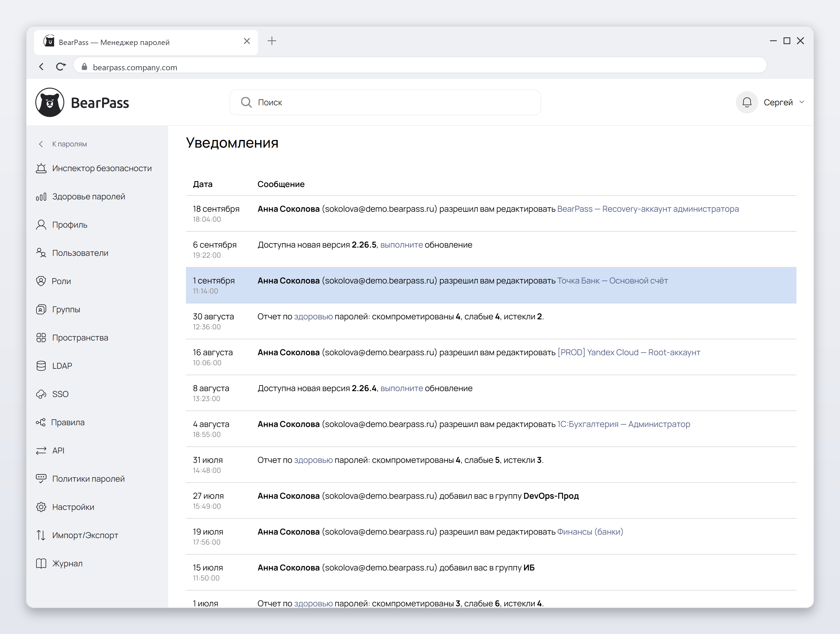Open Настройки section label
The height and width of the screenshot is (634, 840).
click(x=73, y=507)
